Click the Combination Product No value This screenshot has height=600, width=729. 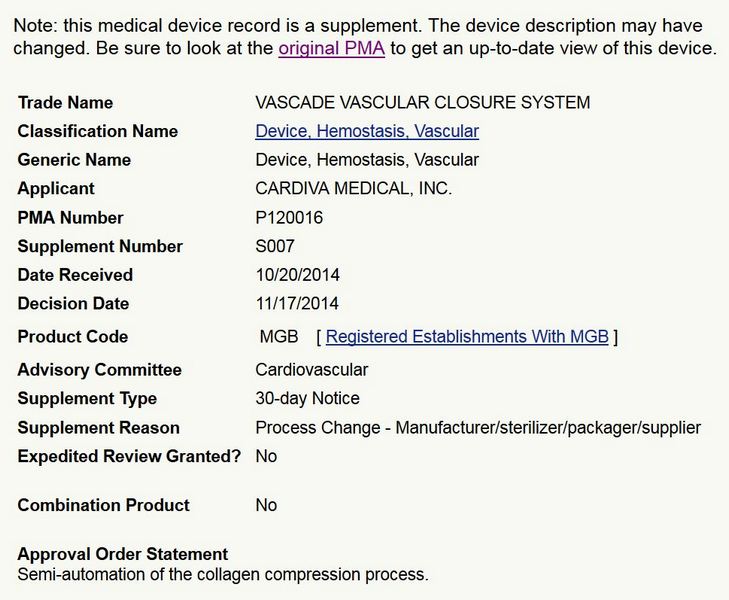(266, 505)
